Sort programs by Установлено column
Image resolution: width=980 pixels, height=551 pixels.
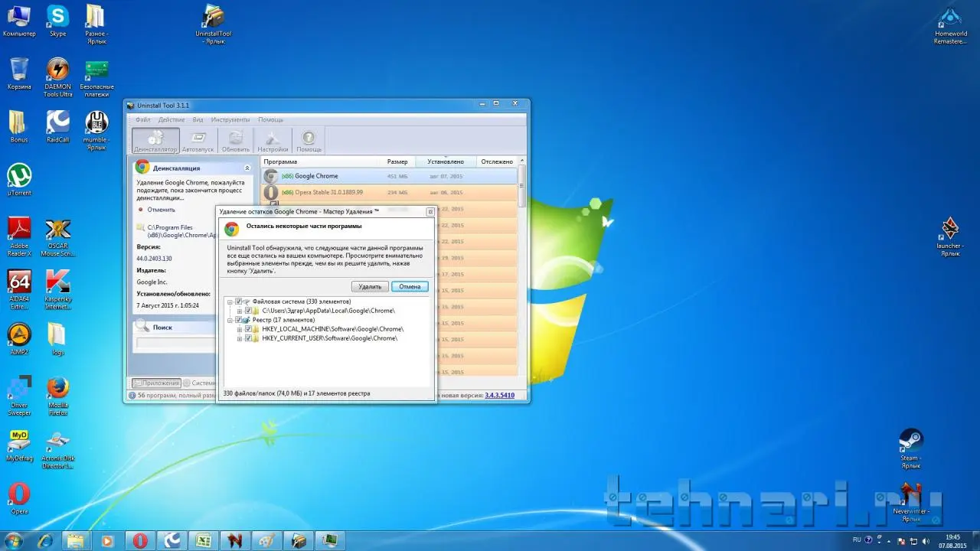point(446,161)
